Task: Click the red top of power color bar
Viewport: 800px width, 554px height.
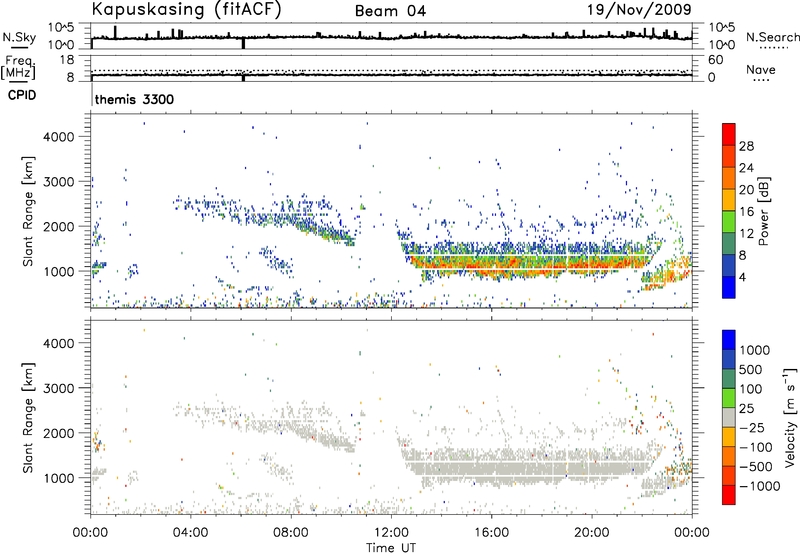Action: 729,132
